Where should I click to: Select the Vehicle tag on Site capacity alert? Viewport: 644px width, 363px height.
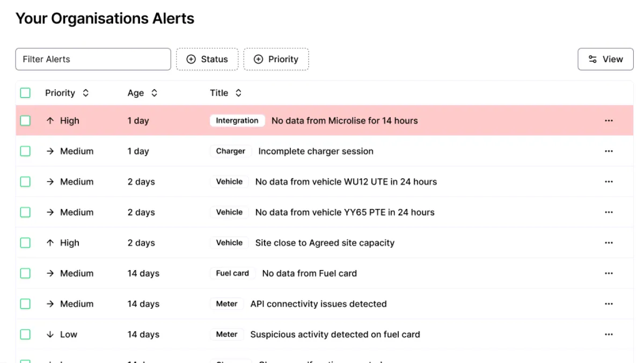coord(229,242)
